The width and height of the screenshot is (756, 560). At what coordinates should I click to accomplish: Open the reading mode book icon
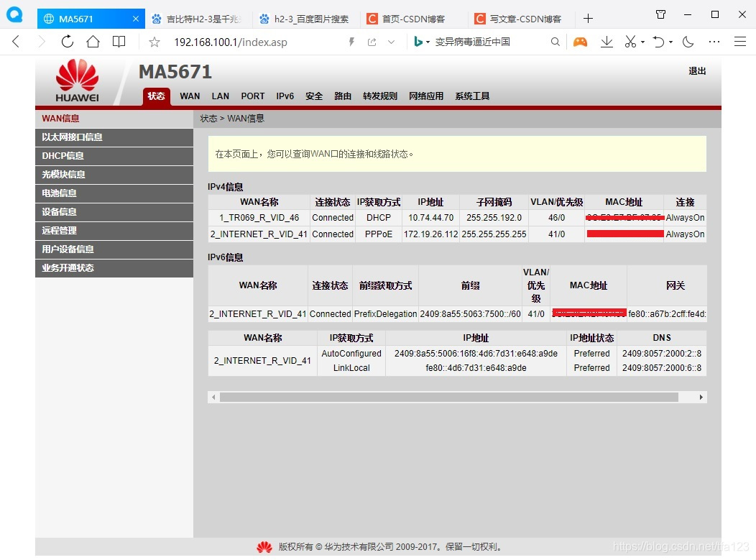click(x=119, y=42)
